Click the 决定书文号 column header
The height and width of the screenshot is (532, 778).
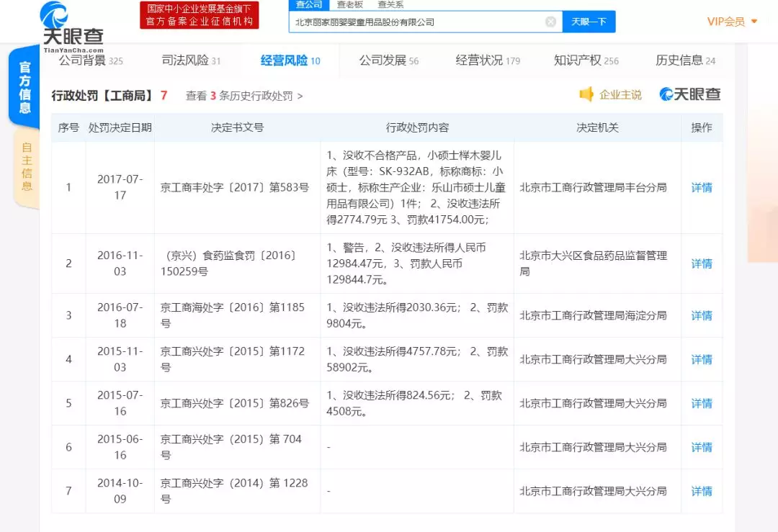pos(237,127)
